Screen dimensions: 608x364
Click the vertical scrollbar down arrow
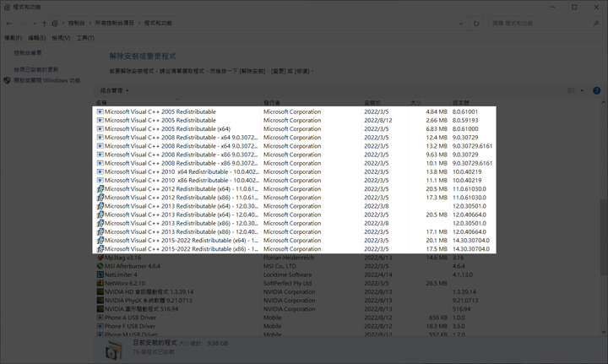(x=603, y=332)
